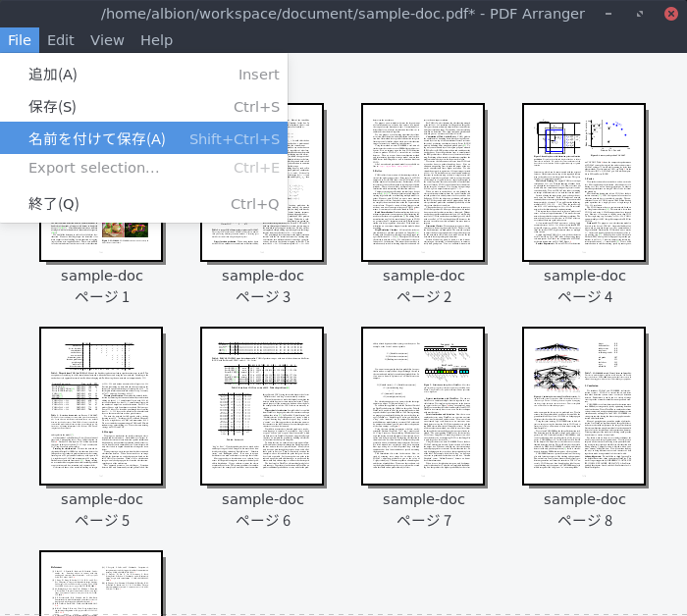Select the page 4 thumbnail
This screenshot has height=616, width=687.
[x=584, y=182]
